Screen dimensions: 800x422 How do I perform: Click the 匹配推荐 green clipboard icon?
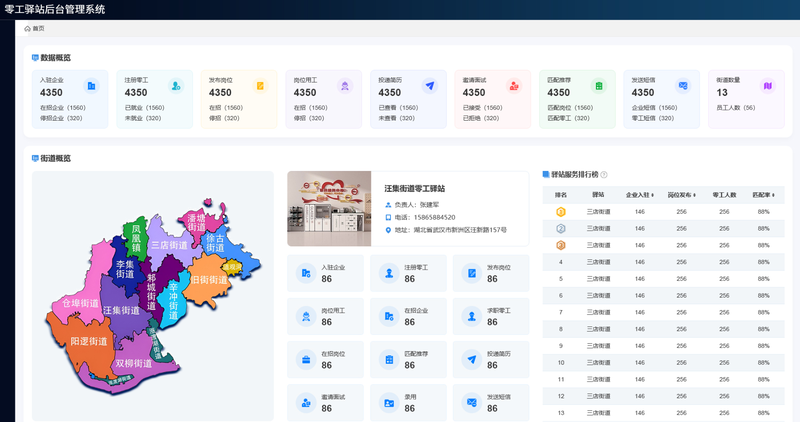point(598,86)
